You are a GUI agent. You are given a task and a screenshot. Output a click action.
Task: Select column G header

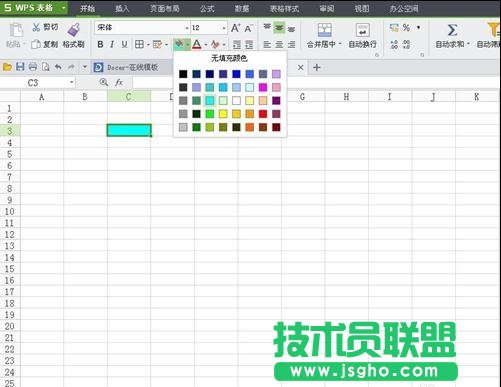pyautogui.click(x=302, y=97)
